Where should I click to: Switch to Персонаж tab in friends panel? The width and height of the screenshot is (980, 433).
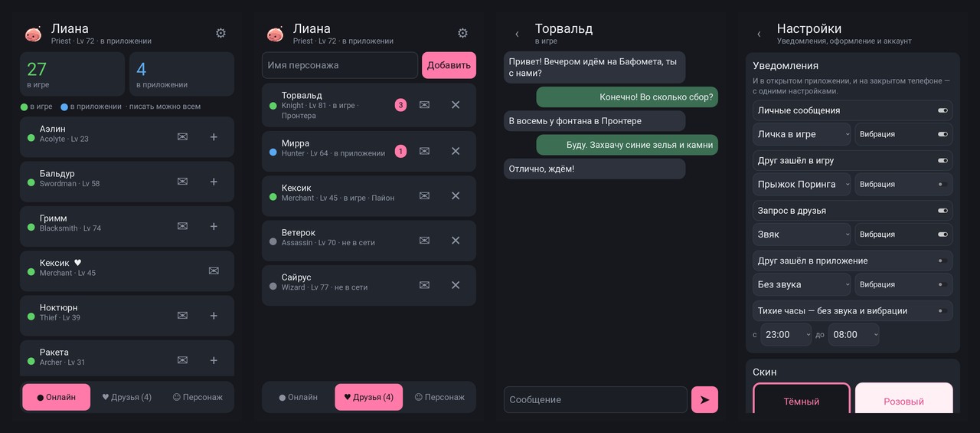(x=439, y=397)
